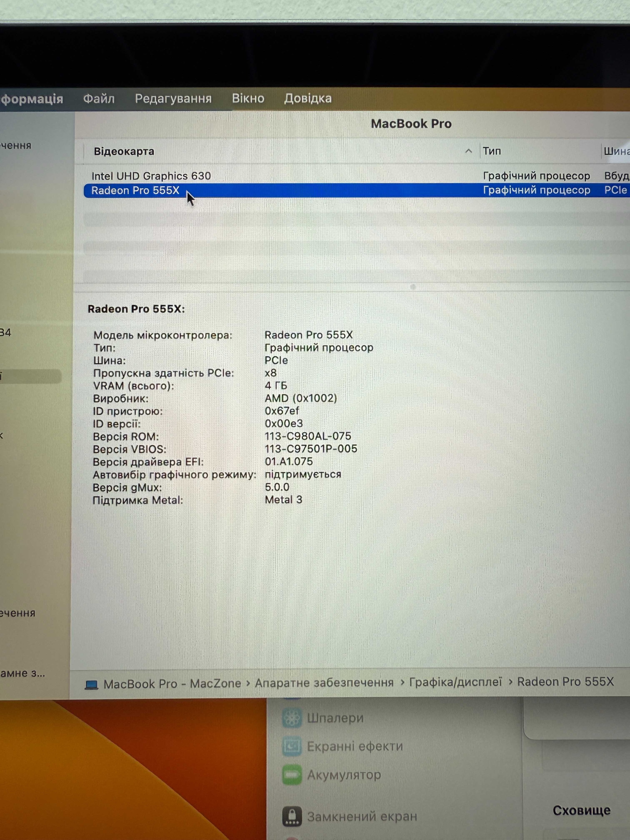Open the Редагування menu
This screenshot has height=840, width=630.
pyautogui.click(x=173, y=99)
